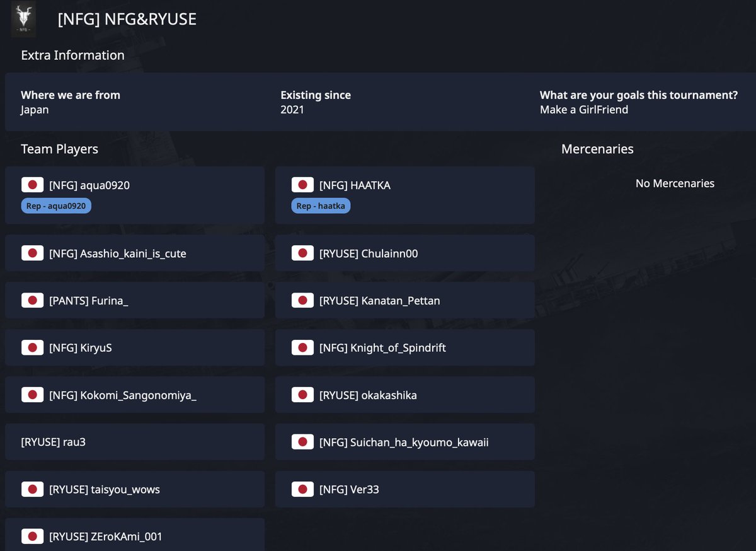Click flag next to Knight_of_Spindrift
This screenshot has height=551, width=756.
click(x=302, y=347)
